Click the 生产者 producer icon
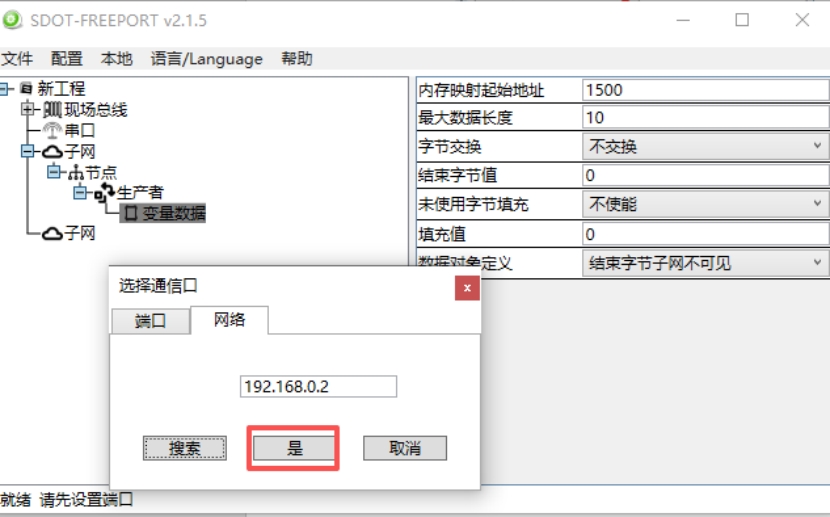This screenshot has width=830, height=517. click(x=104, y=193)
